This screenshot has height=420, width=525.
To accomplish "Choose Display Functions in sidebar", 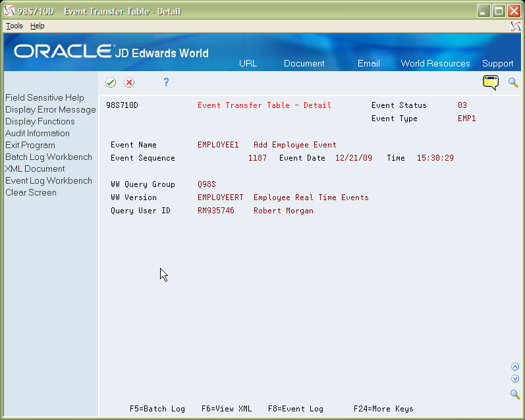I will (40, 122).
